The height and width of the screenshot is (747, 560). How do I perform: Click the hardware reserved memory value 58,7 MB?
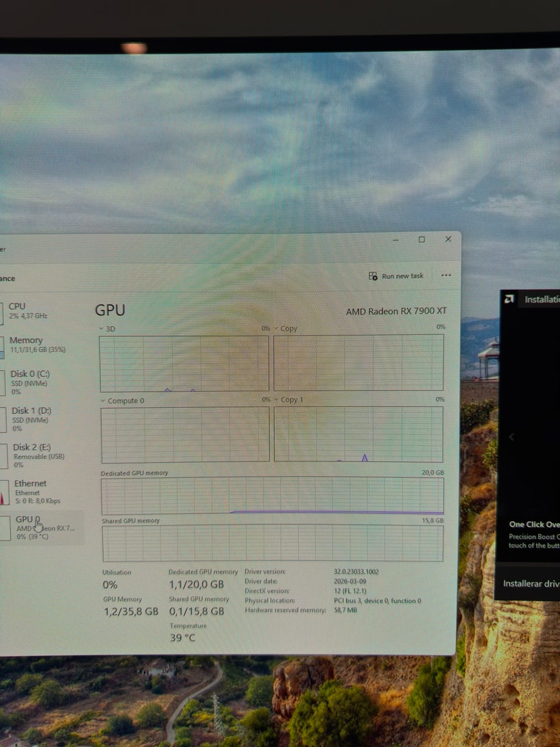(345, 610)
